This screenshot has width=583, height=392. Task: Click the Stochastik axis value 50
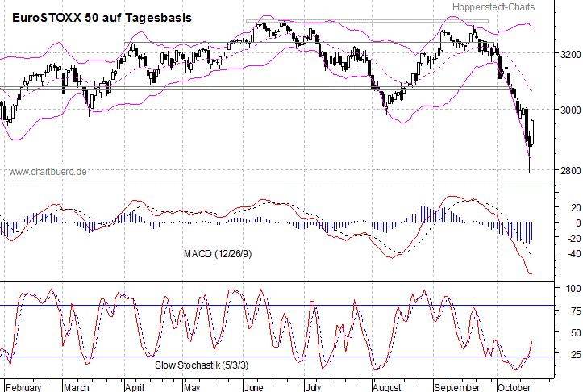coord(576,332)
